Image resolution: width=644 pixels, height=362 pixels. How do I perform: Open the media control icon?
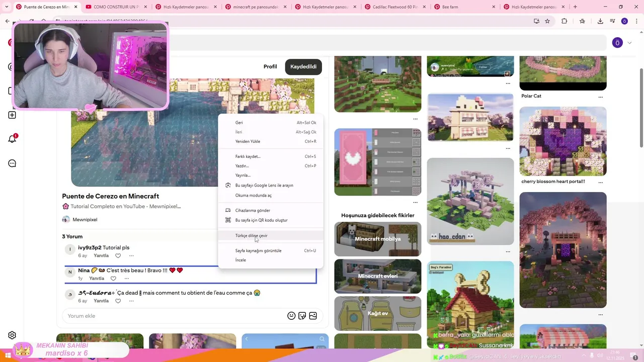pyautogui.click(x=612, y=21)
